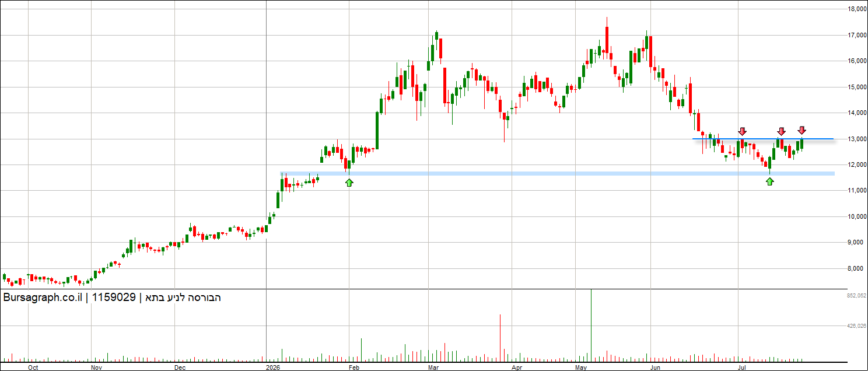The image size is (868, 371).
Task: Select the dark blue 13,000 resistance line
Action: click(x=762, y=139)
